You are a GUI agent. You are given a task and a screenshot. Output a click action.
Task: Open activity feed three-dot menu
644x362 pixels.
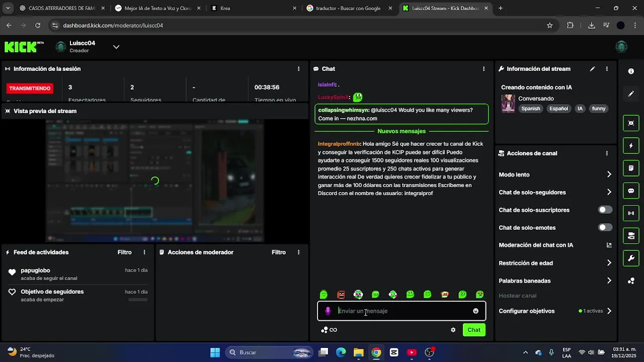144,252
